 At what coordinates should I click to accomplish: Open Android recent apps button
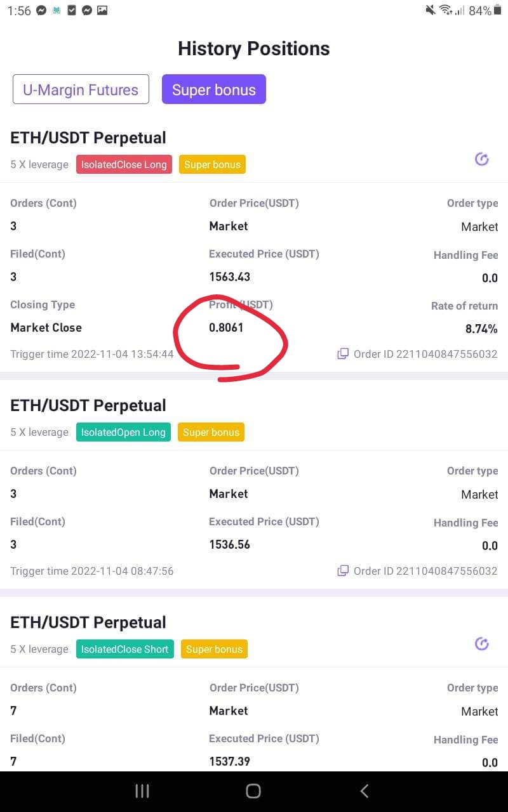(x=142, y=790)
